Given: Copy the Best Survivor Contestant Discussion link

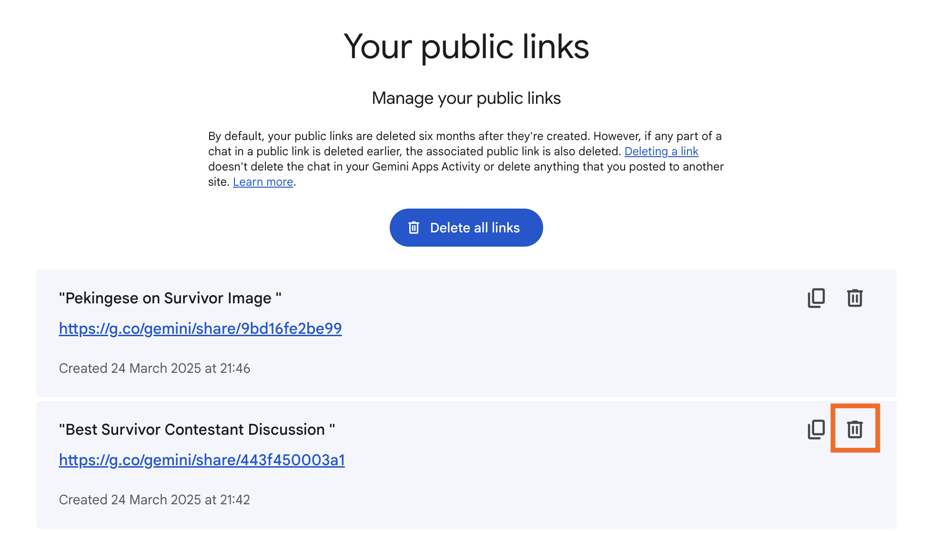Looking at the screenshot, I should pyautogui.click(x=816, y=430).
